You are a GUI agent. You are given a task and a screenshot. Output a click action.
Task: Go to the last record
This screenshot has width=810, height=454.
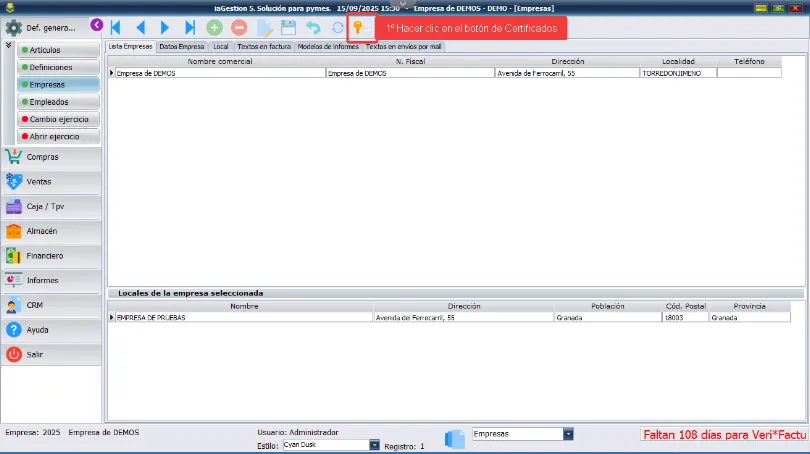pyautogui.click(x=190, y=28)
